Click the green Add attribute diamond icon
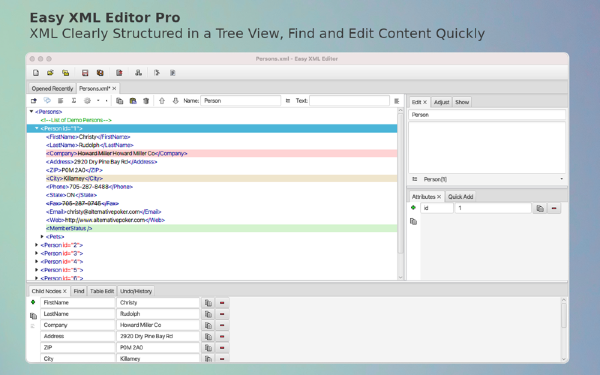600x375 pixels. pyautogui.click(x=413, y=208)
